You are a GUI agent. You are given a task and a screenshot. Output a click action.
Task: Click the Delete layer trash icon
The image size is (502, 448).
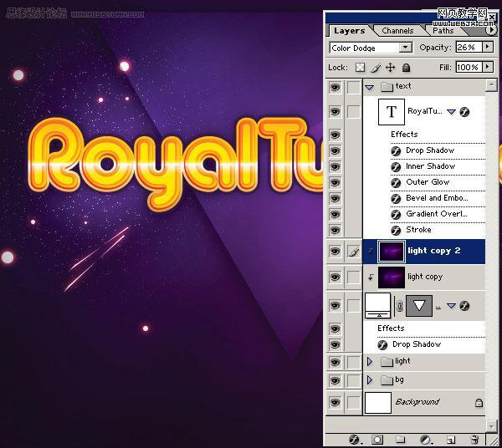coord(474,439)
